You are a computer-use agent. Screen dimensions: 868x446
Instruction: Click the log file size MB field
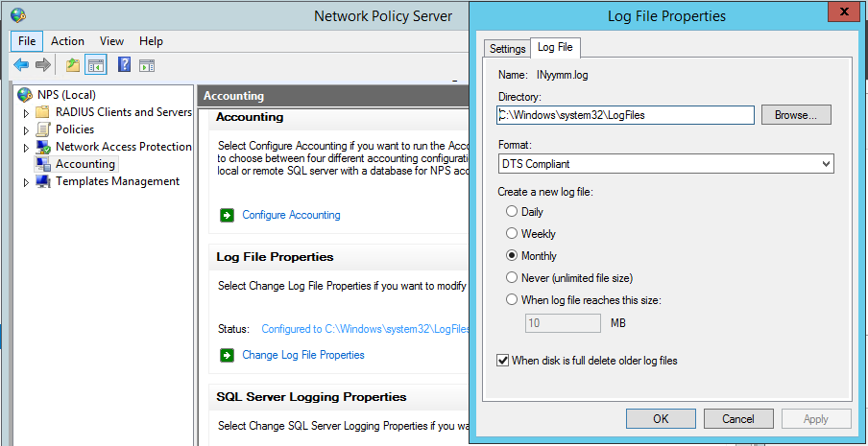pos(563,323)
